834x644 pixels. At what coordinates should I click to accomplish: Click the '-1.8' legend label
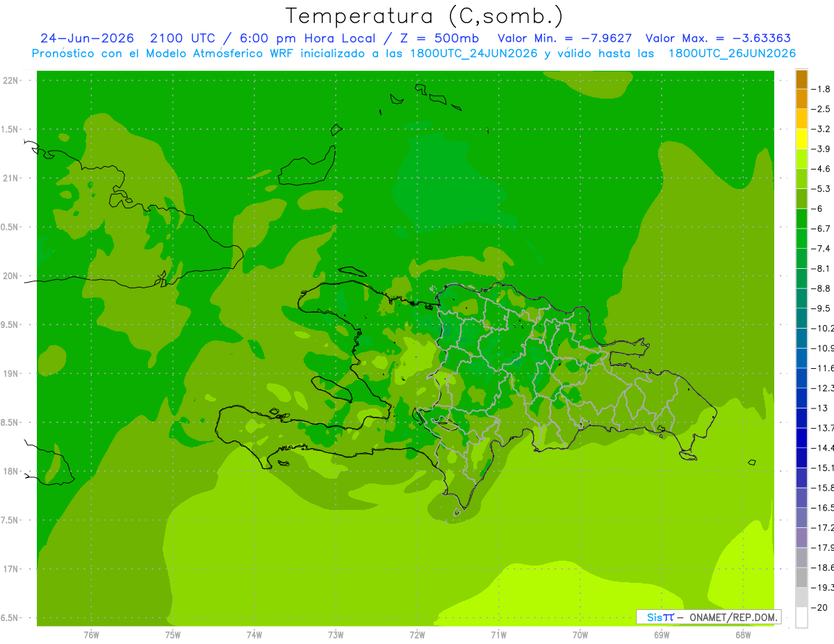click(821, 89)
